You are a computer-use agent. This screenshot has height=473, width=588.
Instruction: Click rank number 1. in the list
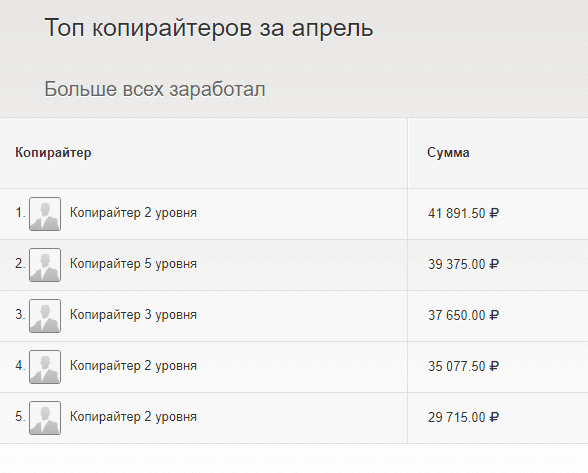[x=20, y=213]
